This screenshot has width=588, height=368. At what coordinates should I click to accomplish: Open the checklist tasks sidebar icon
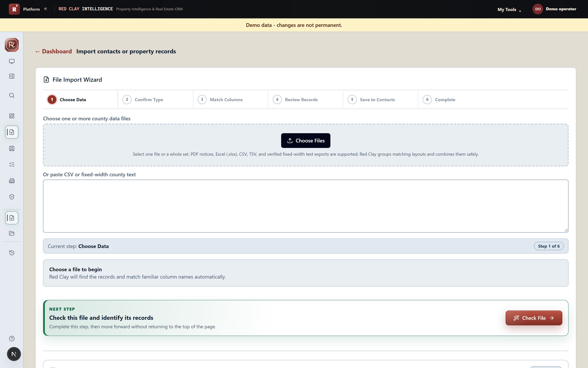(x=12, y=164)
